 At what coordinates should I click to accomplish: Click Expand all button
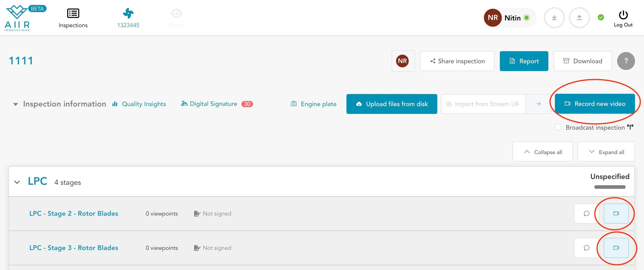(606, 152)
